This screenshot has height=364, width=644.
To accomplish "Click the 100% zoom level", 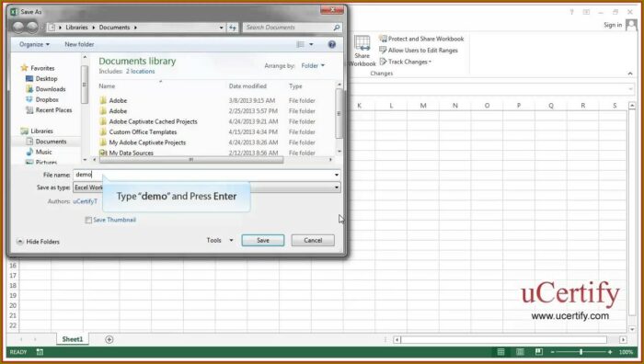I will click(x=626, y=352).
